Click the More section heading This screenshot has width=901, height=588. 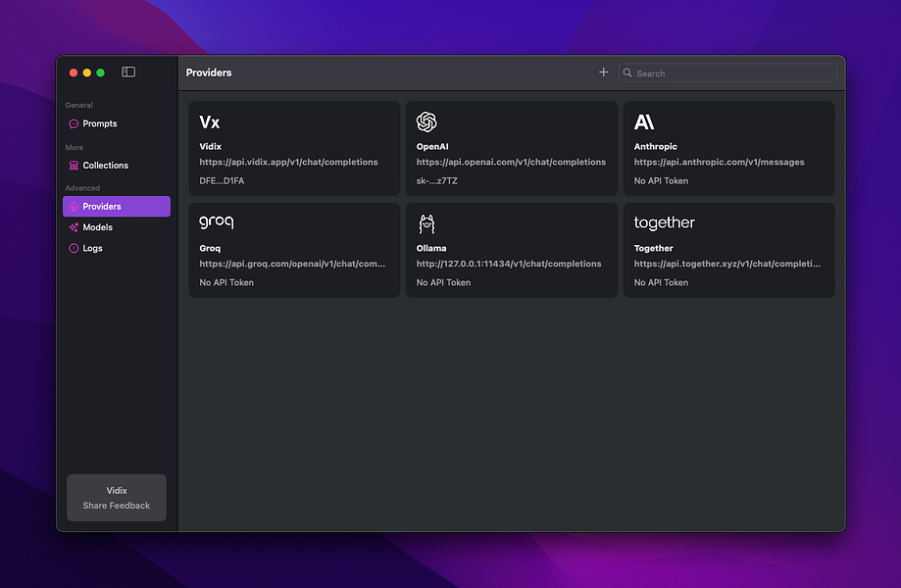coord(75,148)
